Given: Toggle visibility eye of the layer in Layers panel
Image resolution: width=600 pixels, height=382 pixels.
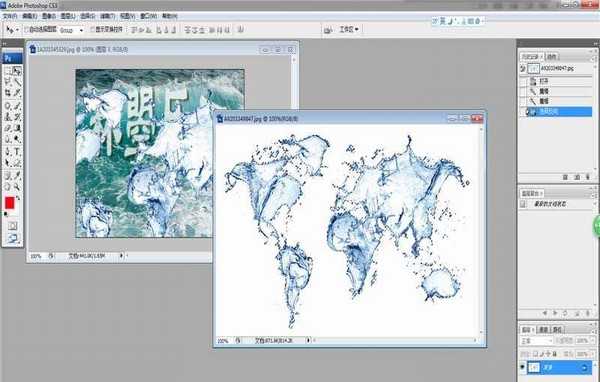Looking at the screenshot, I should pos(522,367).
